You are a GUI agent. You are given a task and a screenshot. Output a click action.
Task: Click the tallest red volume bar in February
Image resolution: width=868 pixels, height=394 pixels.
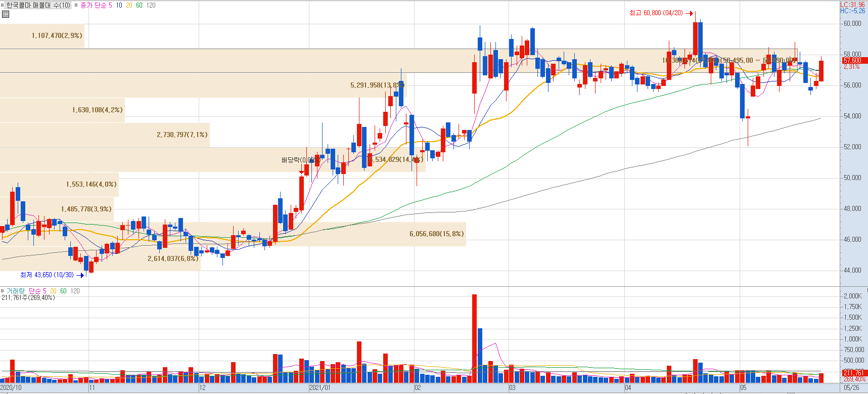tap(474, 338)
